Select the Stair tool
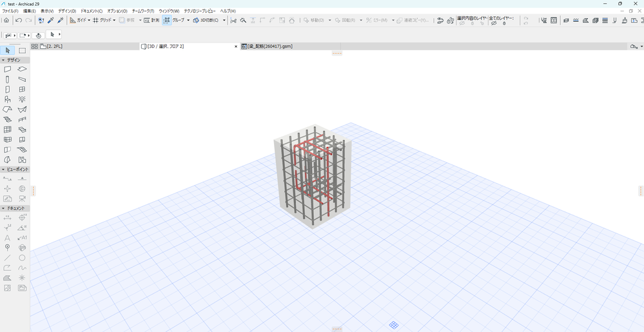Viewport: 644px width, 332px height. pos(7,119)
